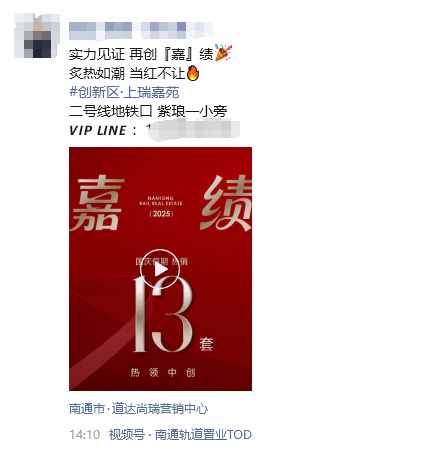Viewport: 422px width, 455px height.
Task: Open the 南通市·道达尚瑞营销中心 location link
Action: click(139, 409)
